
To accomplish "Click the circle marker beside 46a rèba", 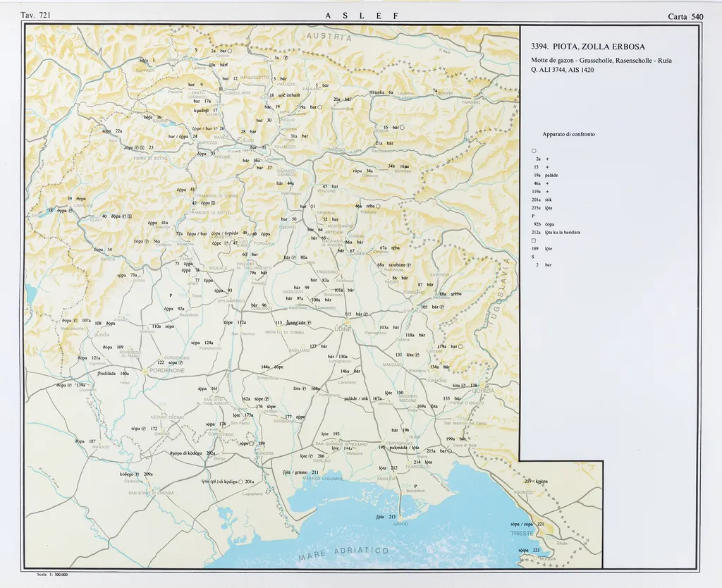I will pyautogui.click(x=378, y=206).
